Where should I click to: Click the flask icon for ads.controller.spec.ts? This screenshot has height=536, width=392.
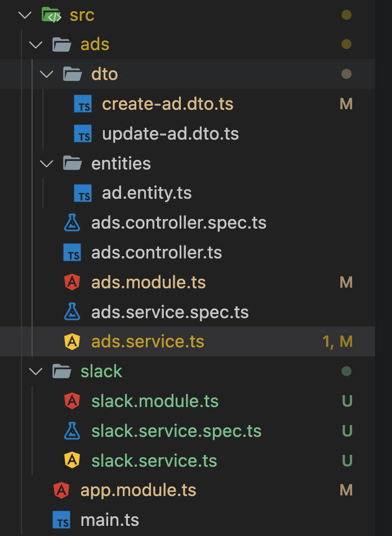tap(73, 224)
